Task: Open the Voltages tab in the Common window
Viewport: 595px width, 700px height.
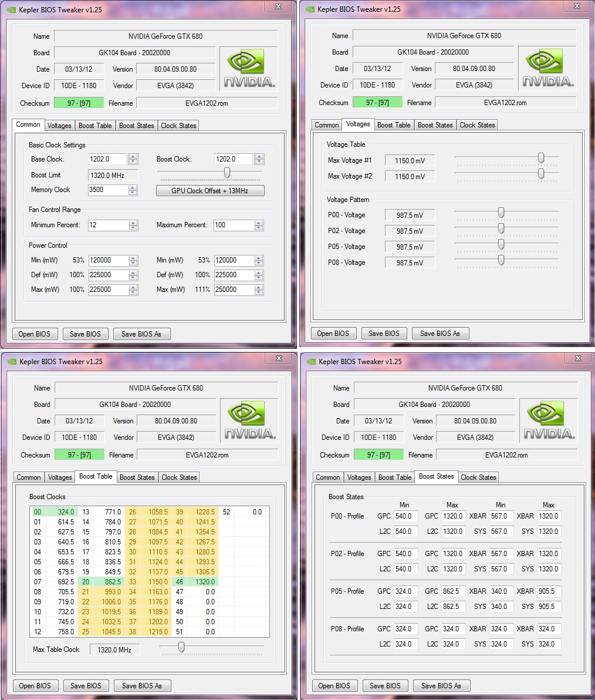Action: click(59, 126)
